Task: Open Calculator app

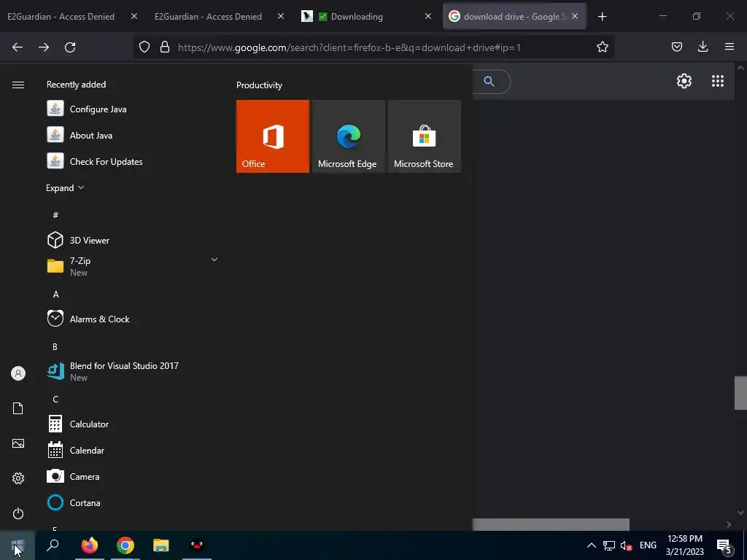Action: tap(133, 424)
